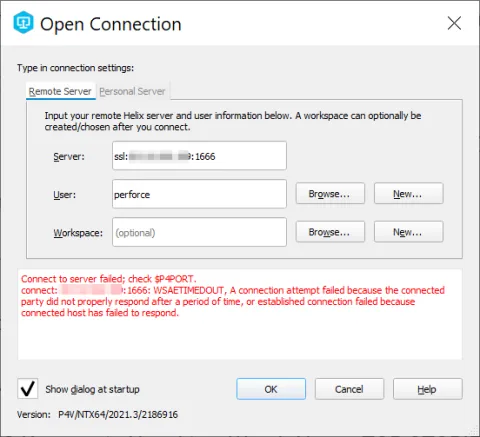The width and height of the screenshot is (480, 437).
Task: Confirm connection with OK button
Action: [x=271, y=389]
